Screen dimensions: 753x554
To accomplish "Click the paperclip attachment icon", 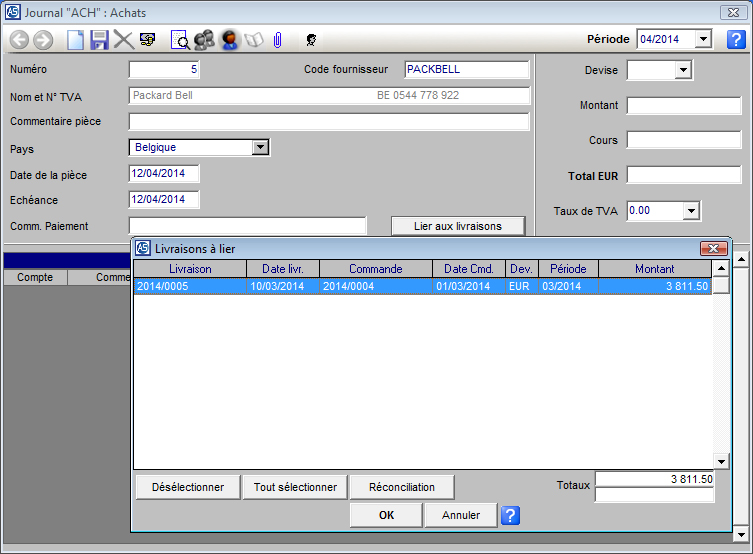I will coord(278,40).
